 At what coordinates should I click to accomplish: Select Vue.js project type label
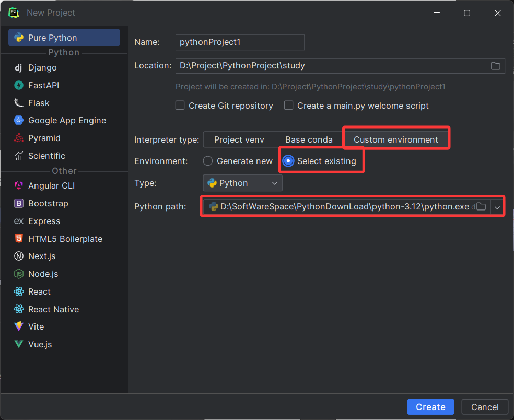coord(40,344)
